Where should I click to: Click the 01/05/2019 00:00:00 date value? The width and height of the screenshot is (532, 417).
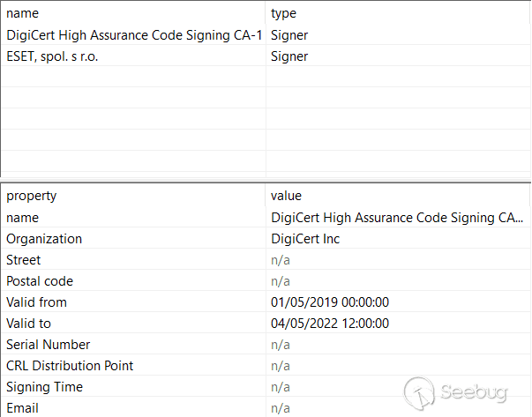(330, 302)
